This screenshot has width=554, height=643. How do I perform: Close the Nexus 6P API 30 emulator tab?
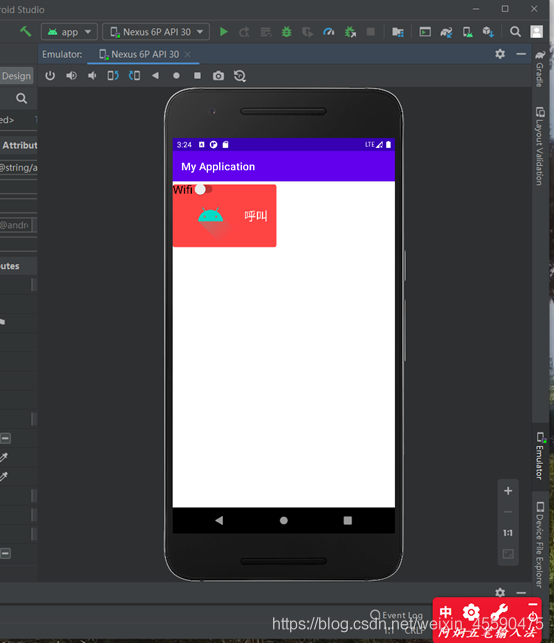[x=187, y=54]
